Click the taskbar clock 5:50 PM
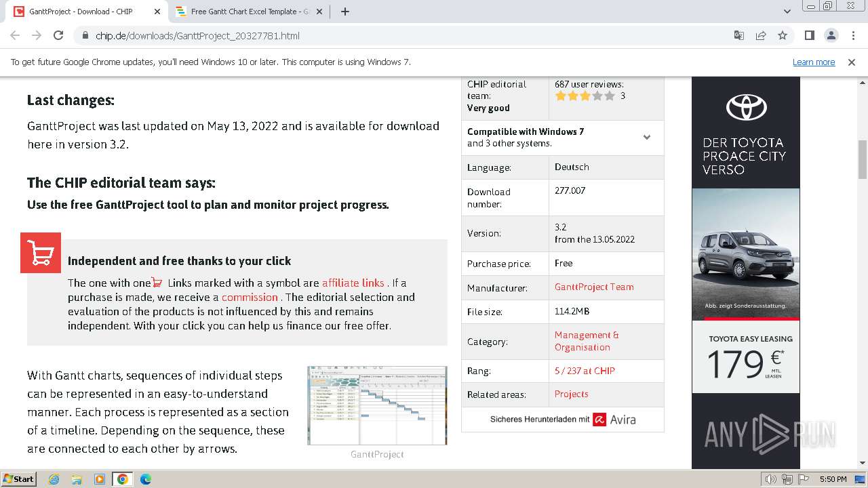Image resolution: width=868 pixels, height=488 pixels. [833, 479]
